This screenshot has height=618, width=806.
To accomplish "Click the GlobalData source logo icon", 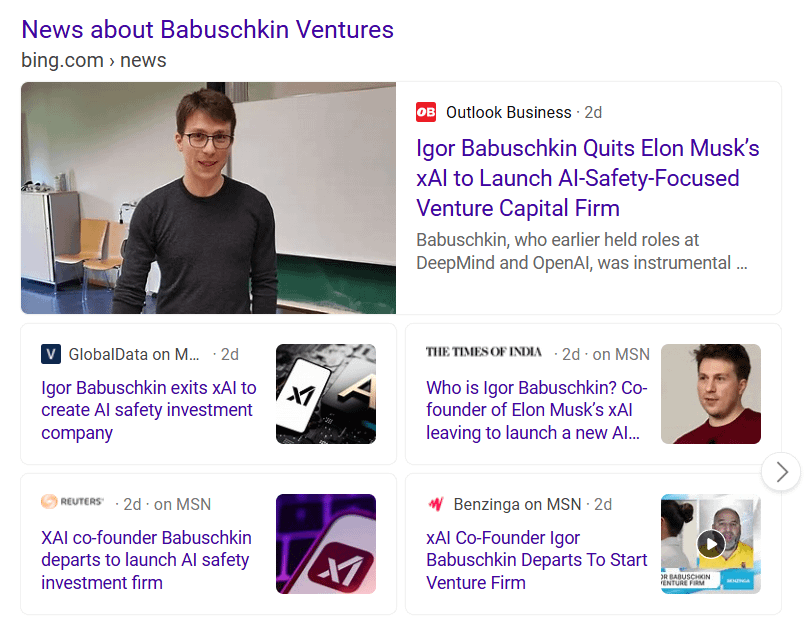I will point(51,354).
